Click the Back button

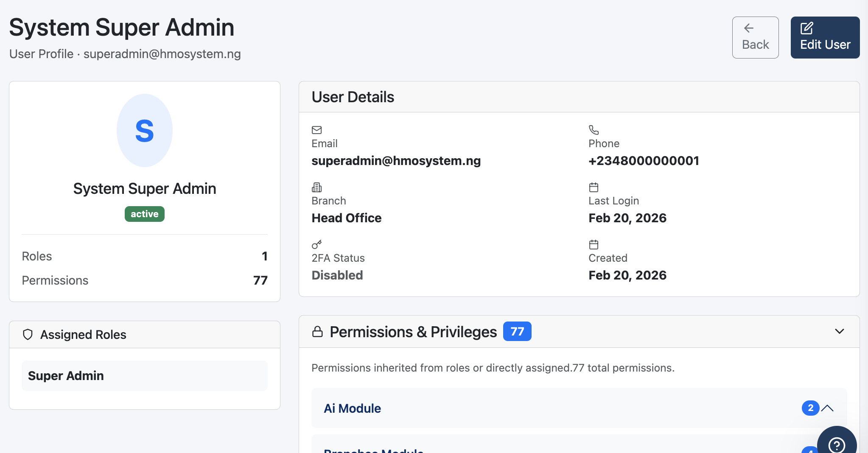click(x=755, y=37)
